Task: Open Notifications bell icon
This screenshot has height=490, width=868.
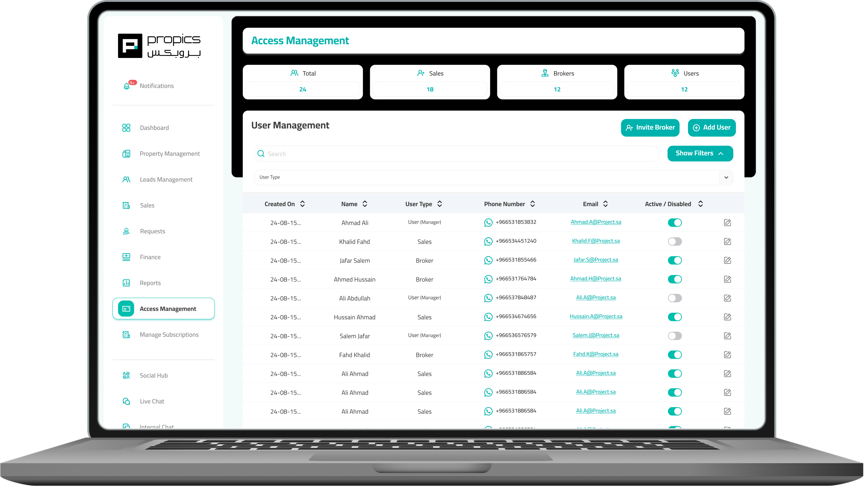Action: click(x=127, y=86)
